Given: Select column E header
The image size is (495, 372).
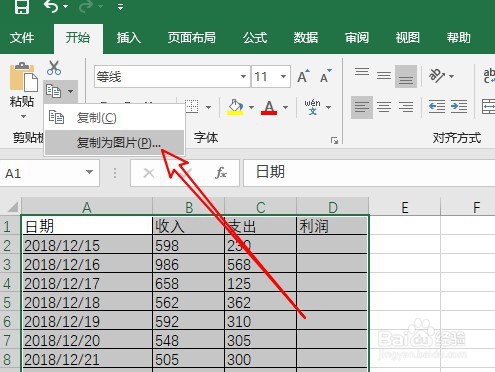Looking at the screenshot, I should (x=405, y=207).
